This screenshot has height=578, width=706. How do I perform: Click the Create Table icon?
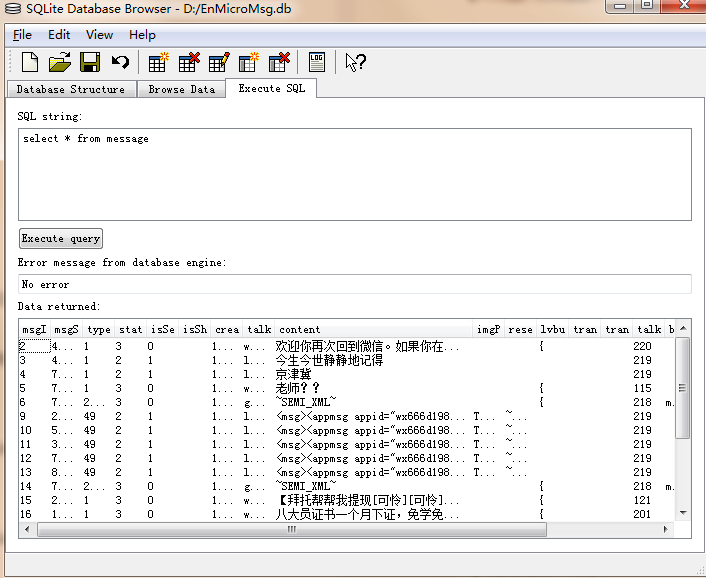tap(158, 62)
